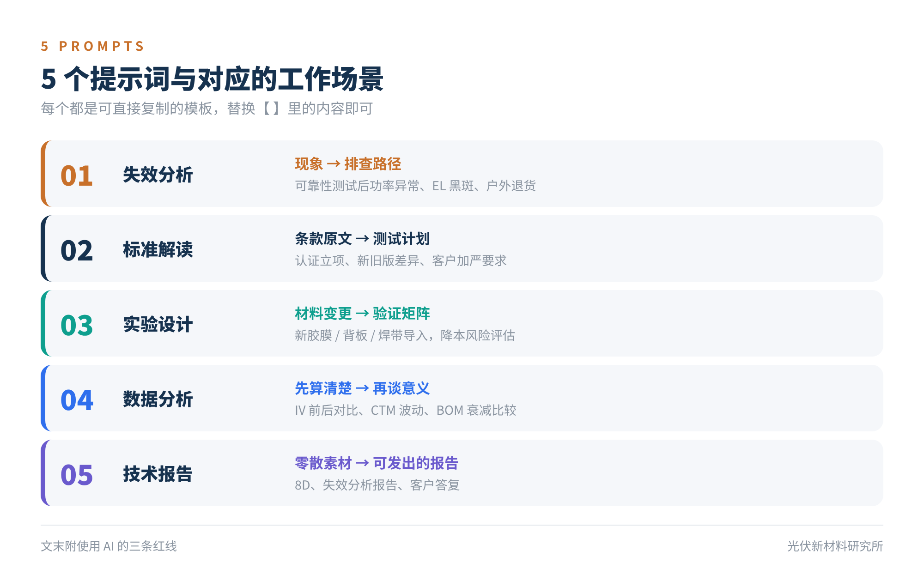The height and width of the screenshot is (581, 924).
Task: Click the dark number '02'
Action: pyautogui.click(x=77, y=251)
